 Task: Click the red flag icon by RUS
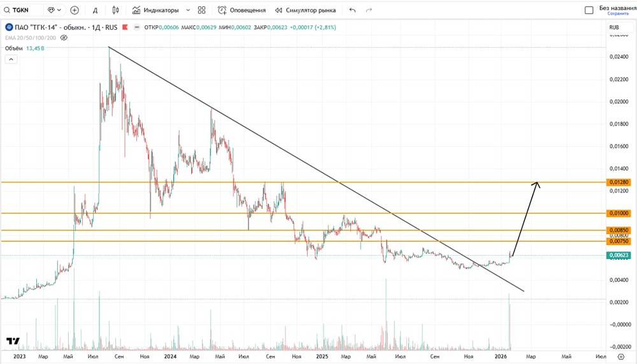125,27
